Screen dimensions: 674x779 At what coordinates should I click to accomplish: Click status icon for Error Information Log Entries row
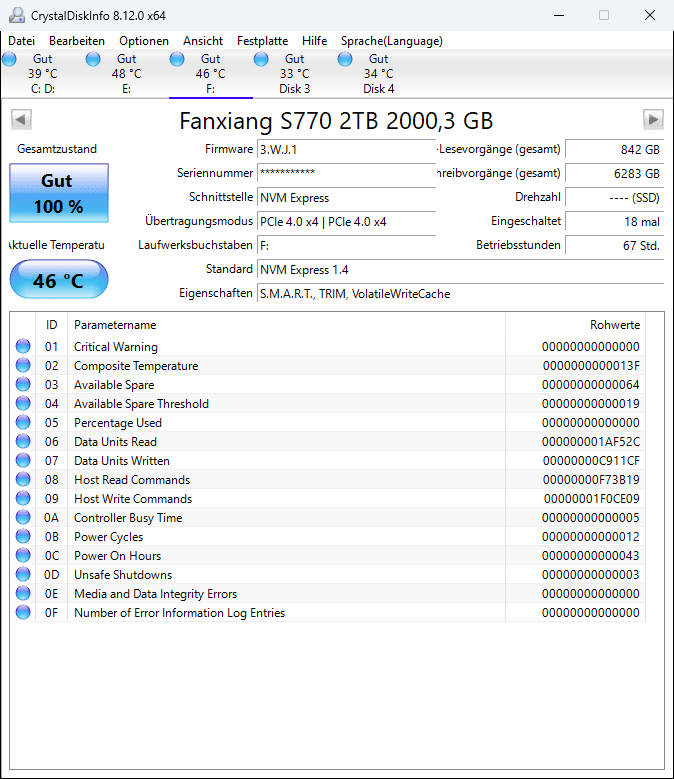[23, 612]
